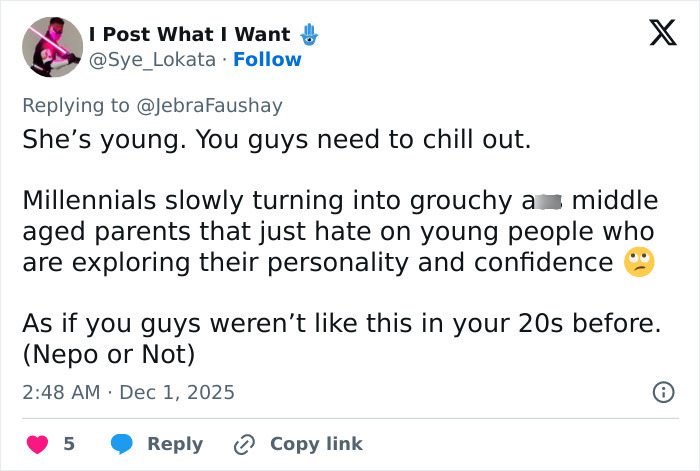Click the "She's young" opening line

(x=276, y=138)
